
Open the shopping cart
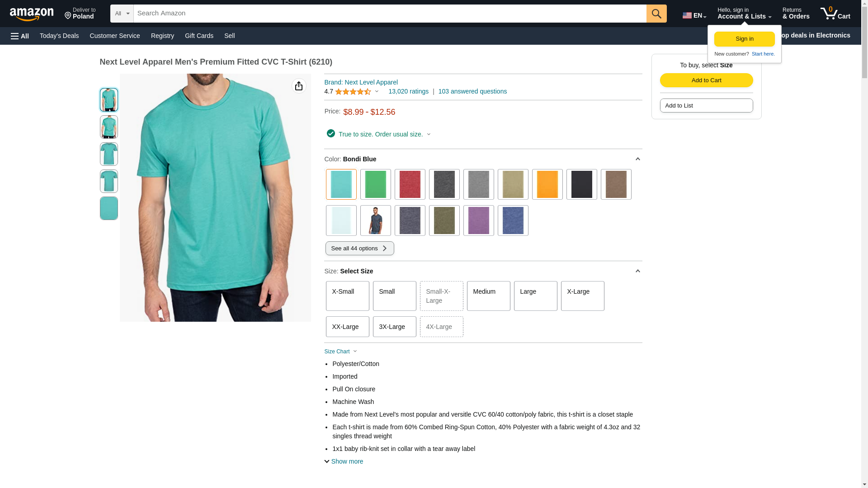click(835, 14)
